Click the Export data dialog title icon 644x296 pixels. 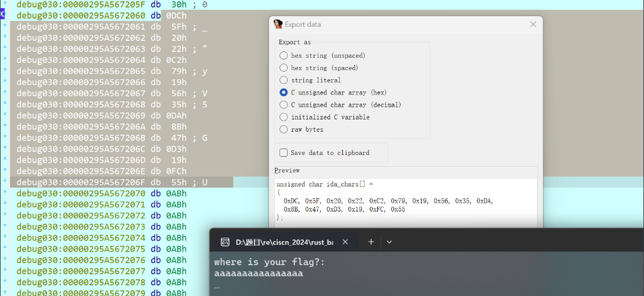point(278,24)
